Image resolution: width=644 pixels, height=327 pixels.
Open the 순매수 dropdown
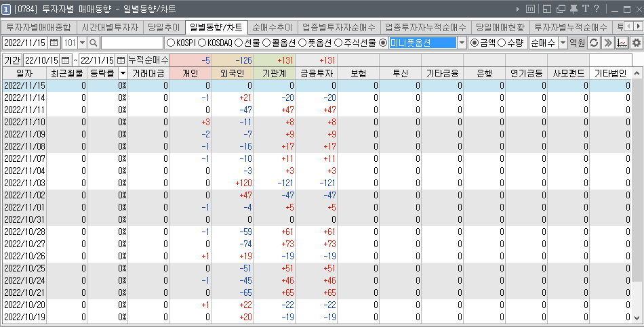click(562, 43)
